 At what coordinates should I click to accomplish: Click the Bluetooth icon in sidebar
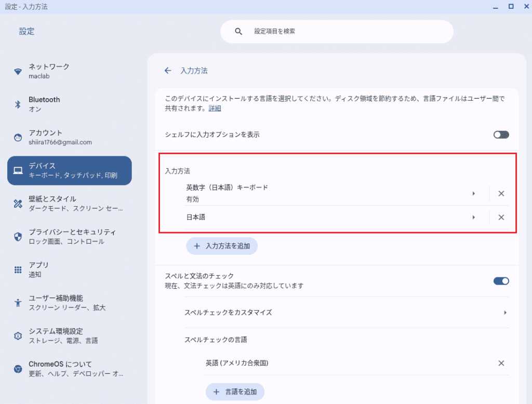tap(18, 104)
